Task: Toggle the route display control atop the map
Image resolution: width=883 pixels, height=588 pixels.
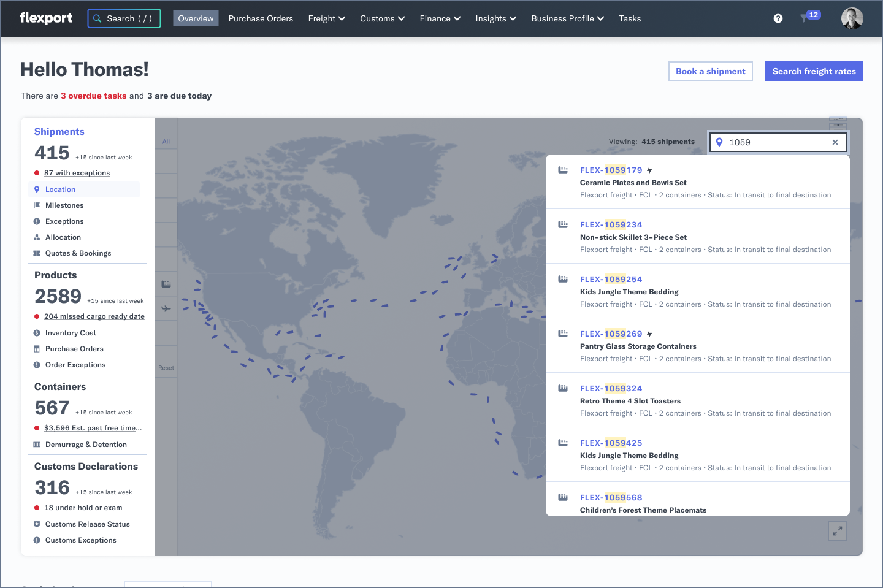Action: click(x=838, y=119)
